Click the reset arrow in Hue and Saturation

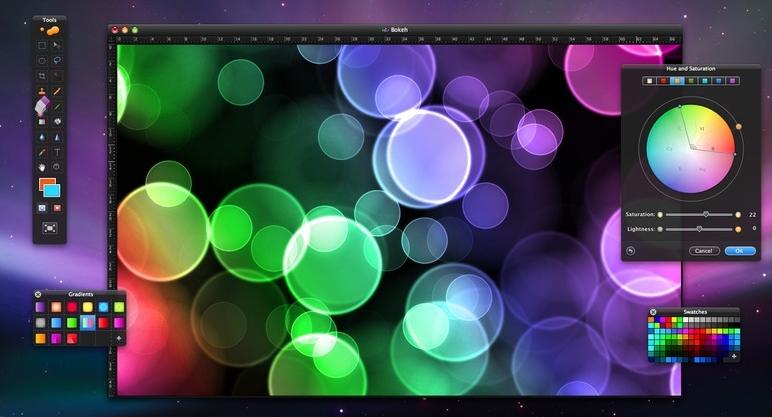click(x=631, y=250)
